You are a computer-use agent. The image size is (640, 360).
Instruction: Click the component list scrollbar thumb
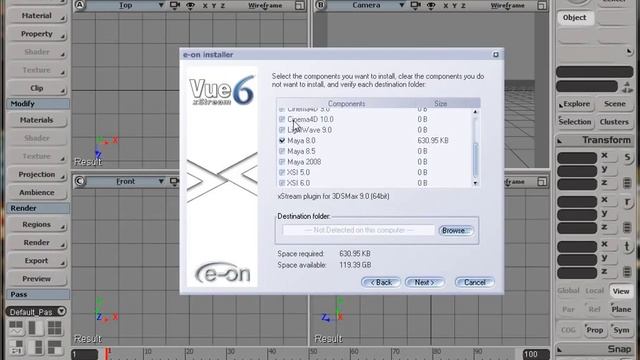(475, 160)
